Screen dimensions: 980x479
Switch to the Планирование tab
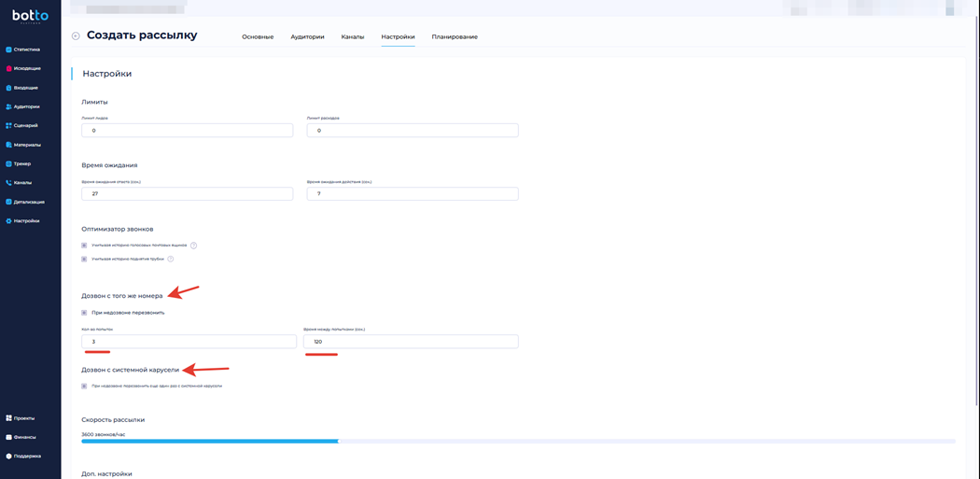click(x=455, y=36)
